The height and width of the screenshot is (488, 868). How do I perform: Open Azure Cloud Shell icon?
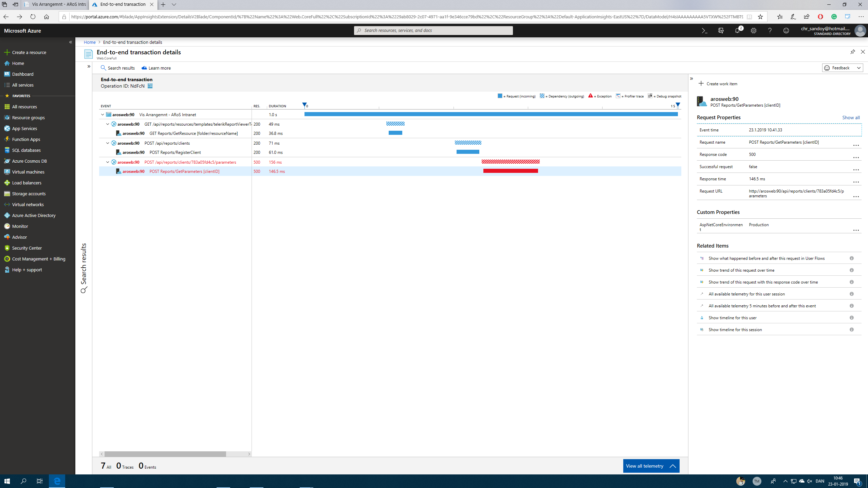(x=704, y=31)
